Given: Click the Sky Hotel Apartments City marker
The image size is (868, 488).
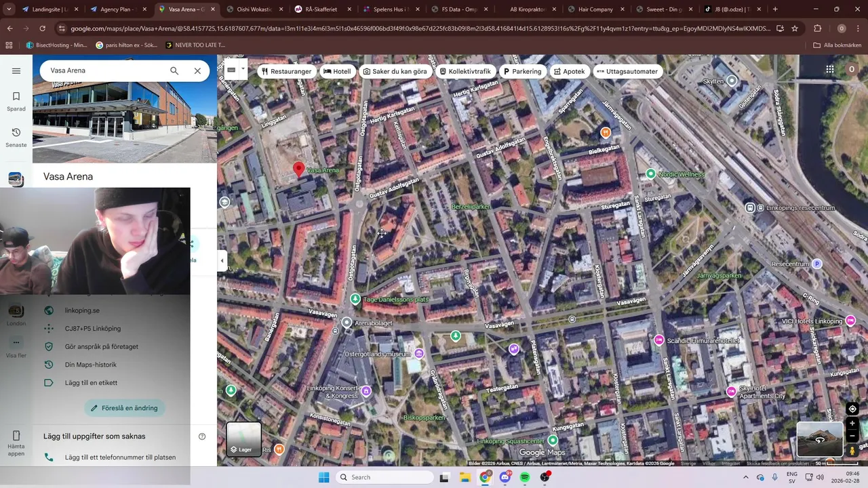Looking at the screenshot, I should [x=731, y=391].
